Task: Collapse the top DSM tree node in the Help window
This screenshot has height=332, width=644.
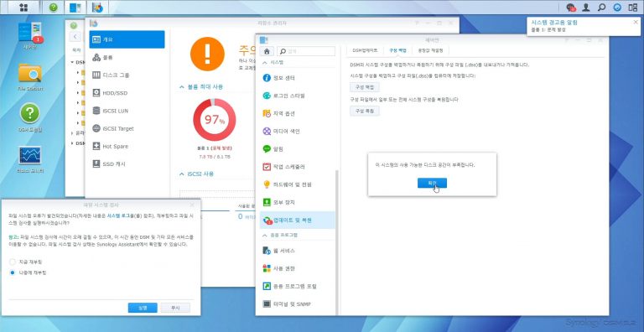Action: (73, 62)
